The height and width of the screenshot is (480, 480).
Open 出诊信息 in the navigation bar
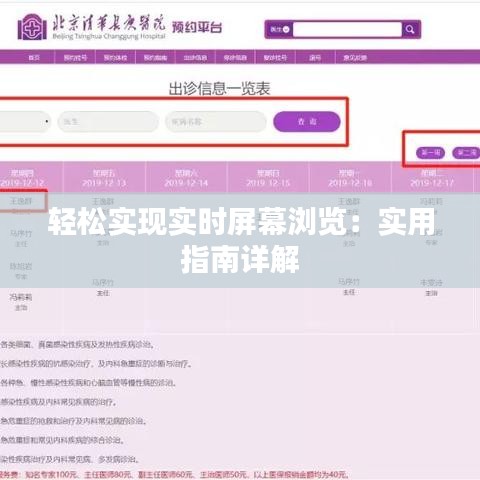[195, 58]
